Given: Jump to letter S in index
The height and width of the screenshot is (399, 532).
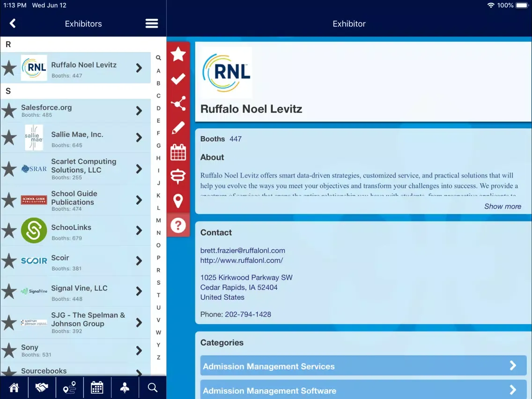Looking at the screenshot, I should [158, 283].
